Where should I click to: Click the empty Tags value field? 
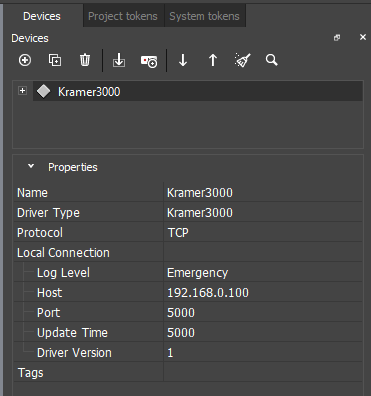coord(263,373)
